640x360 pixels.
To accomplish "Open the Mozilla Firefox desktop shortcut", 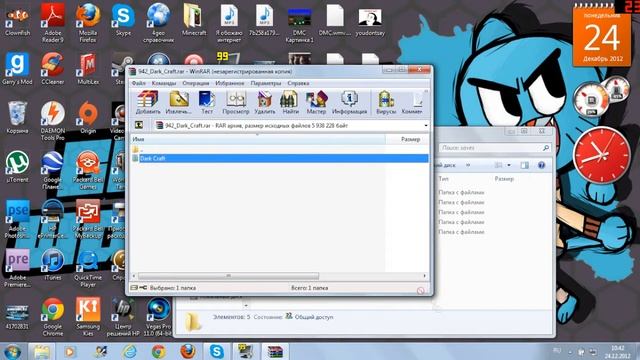I will click(x=88, y=22).
